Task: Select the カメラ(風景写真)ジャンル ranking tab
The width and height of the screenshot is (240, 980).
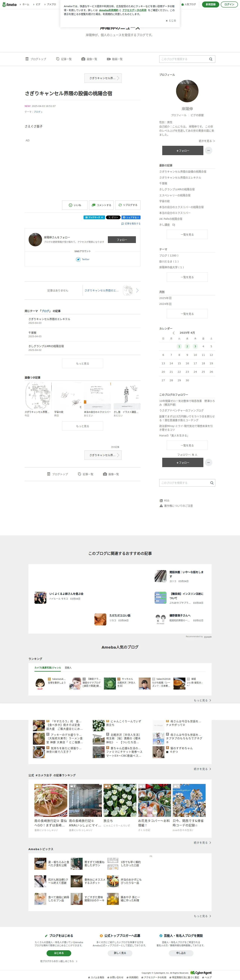Action: pos(47,668)
